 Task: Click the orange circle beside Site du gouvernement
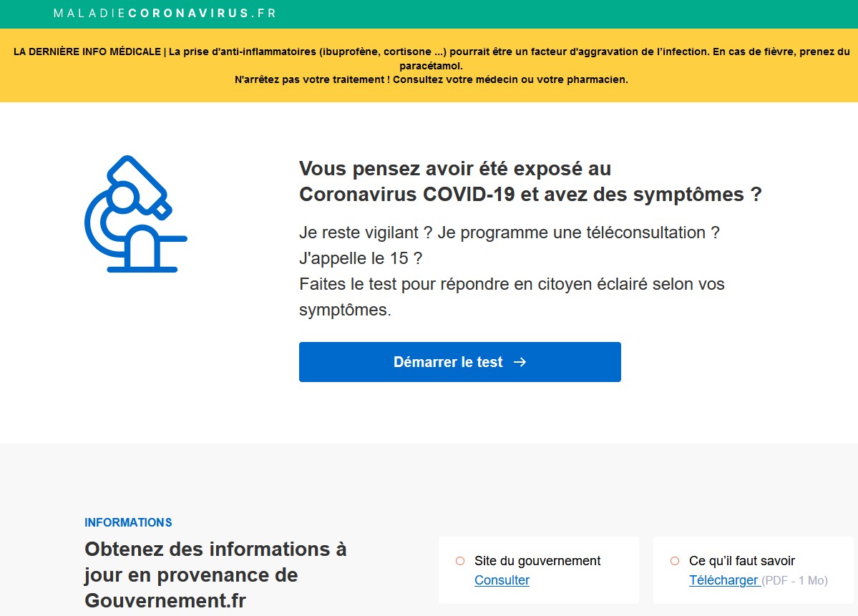(x=460, y=561)
